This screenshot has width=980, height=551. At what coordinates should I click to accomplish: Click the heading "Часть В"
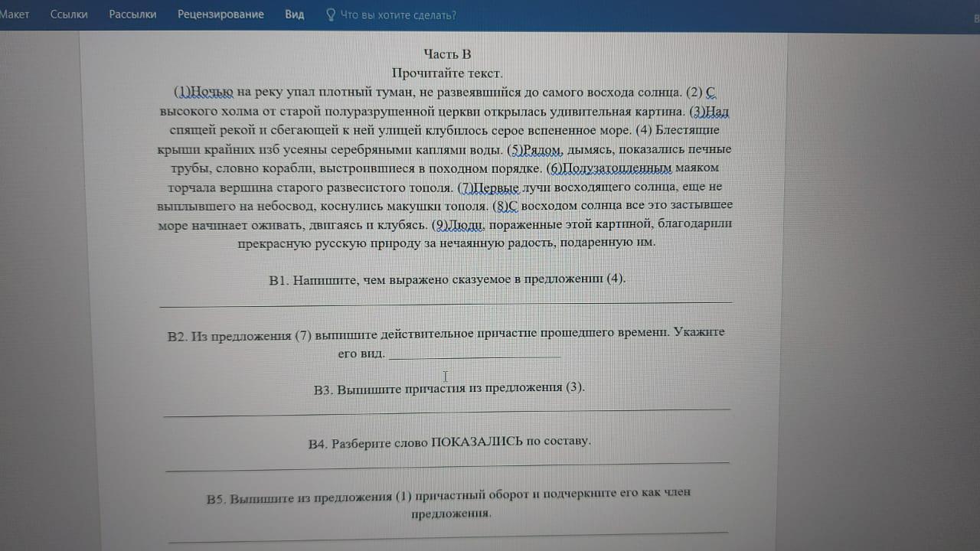[447, 54]
